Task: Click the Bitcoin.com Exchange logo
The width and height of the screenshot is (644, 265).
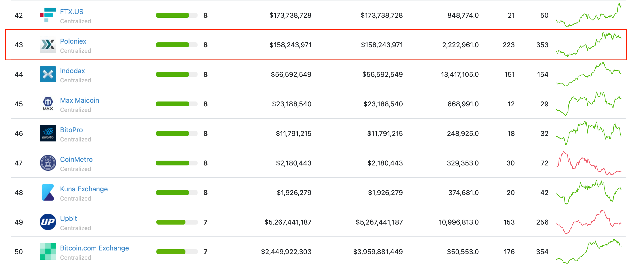Action: 48,251
